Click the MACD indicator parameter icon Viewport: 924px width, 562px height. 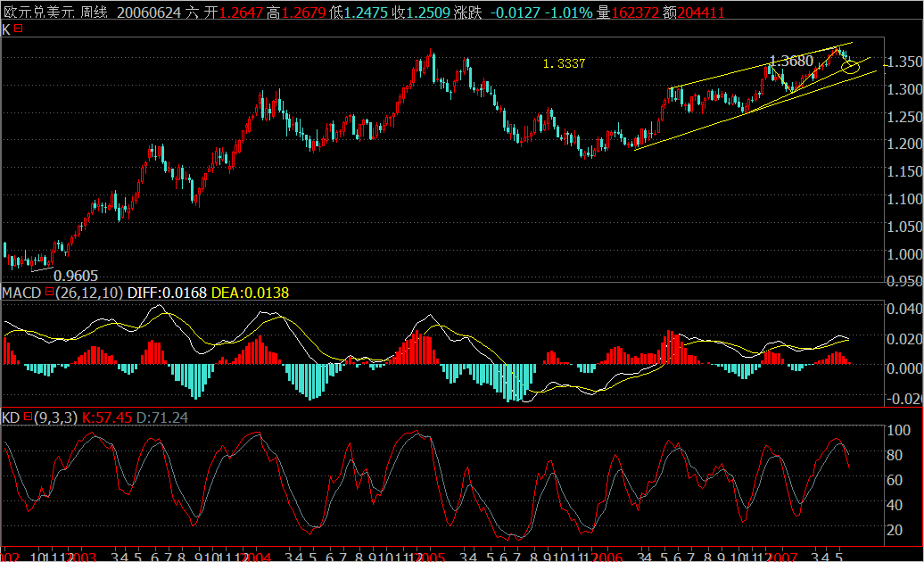(x=50, y=293)
